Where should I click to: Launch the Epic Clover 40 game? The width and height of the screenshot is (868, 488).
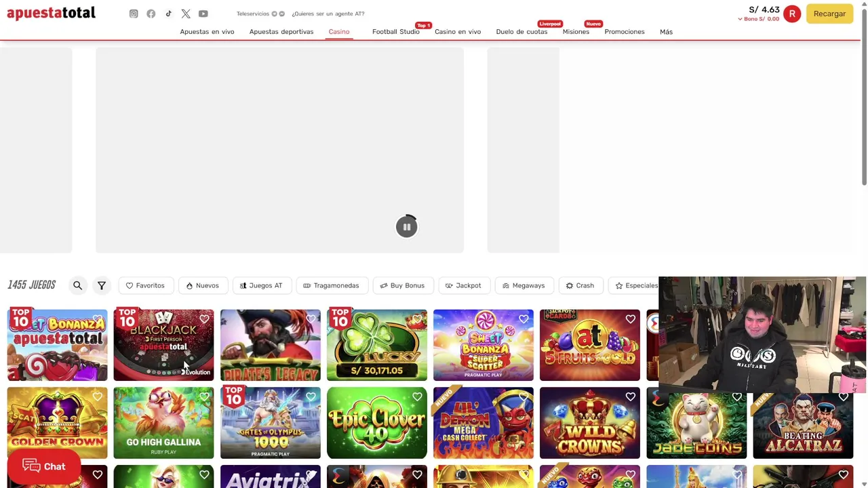click(376, 423)
